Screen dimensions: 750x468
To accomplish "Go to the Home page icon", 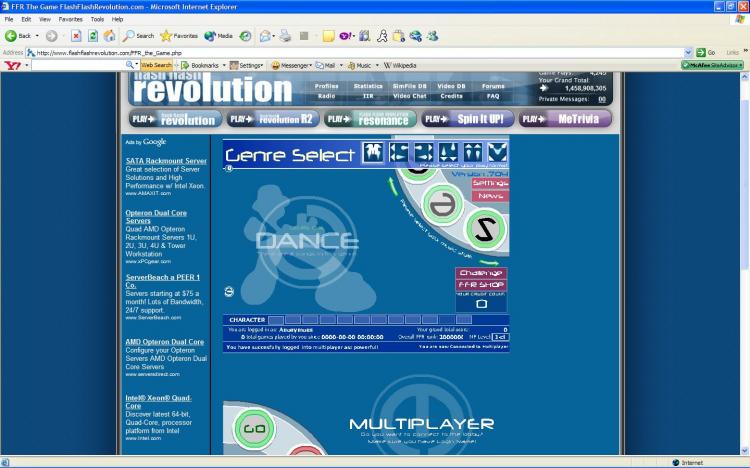I will tap(110, 36).
